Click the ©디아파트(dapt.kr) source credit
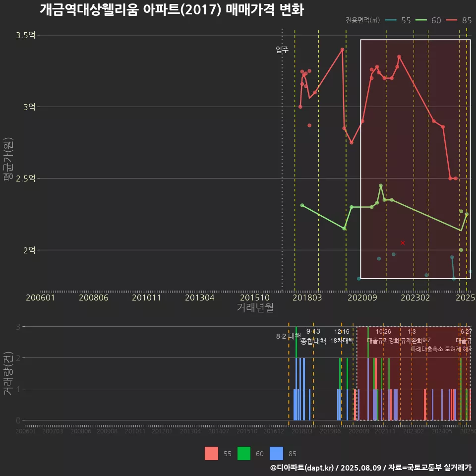This screenshot has width=476, height=476. pos(302,468)
